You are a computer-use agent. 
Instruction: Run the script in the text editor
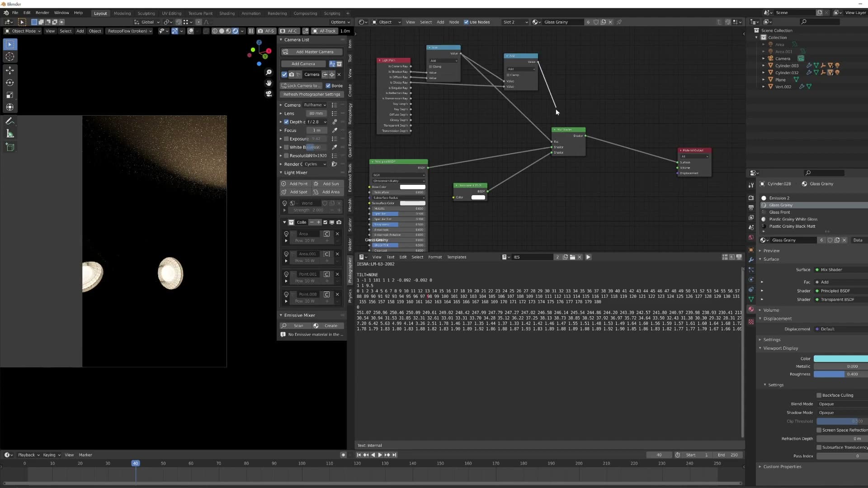pyautogui.click(x=588, y=257)
